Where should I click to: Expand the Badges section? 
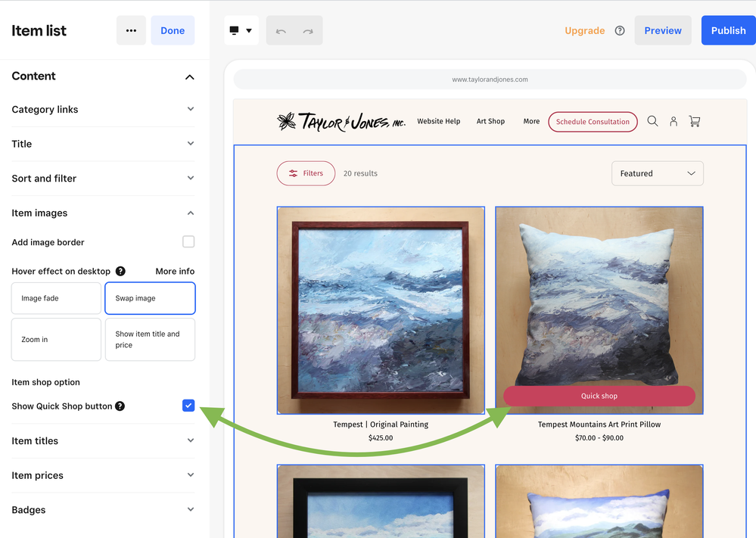pos(103,510)
